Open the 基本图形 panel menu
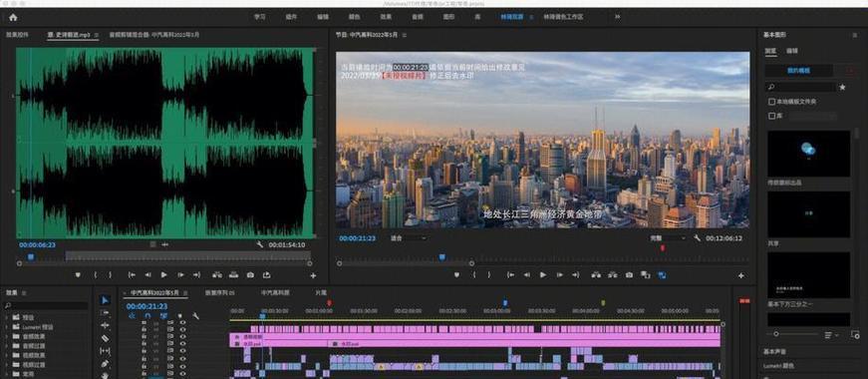The width and height of the screenshot is (868, 379). point(854,35)
